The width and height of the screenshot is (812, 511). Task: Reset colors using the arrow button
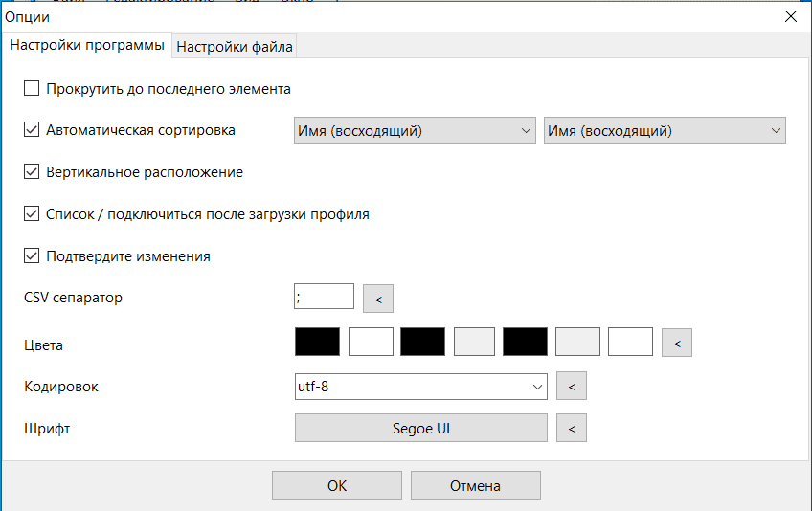[677, 342]
